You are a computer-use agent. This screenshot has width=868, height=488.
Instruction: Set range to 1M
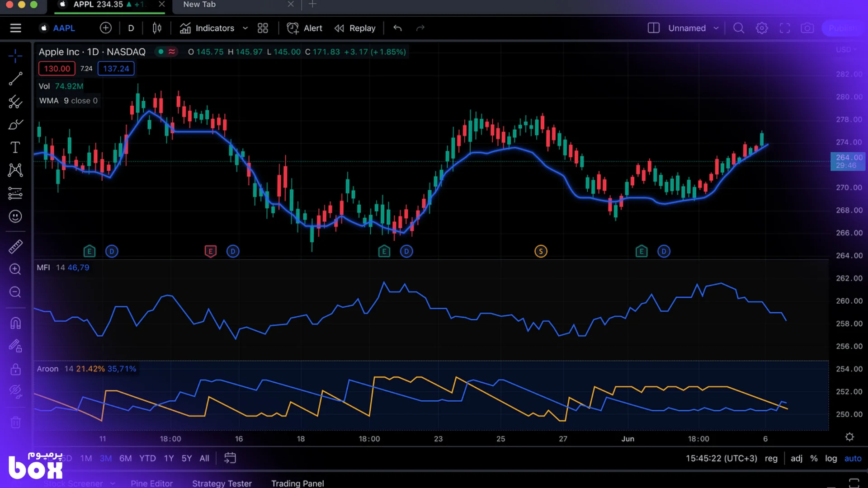click(x=86, y=458)
